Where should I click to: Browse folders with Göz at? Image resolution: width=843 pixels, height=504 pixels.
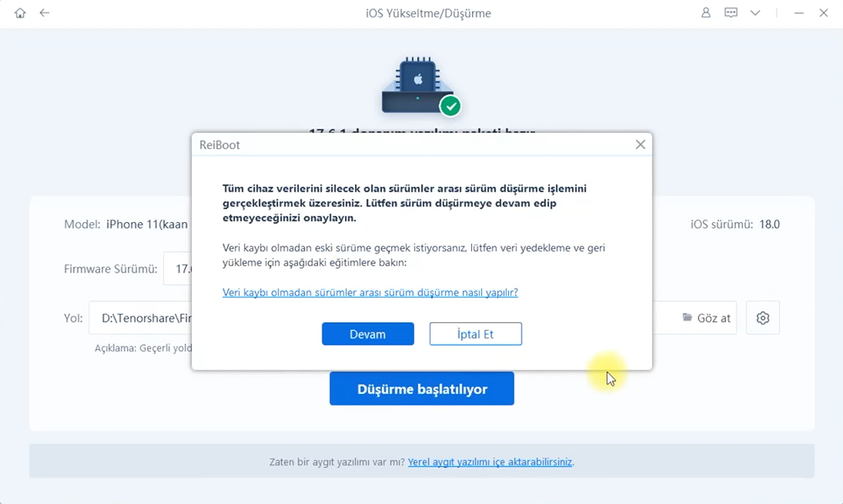tap(706, 318)
